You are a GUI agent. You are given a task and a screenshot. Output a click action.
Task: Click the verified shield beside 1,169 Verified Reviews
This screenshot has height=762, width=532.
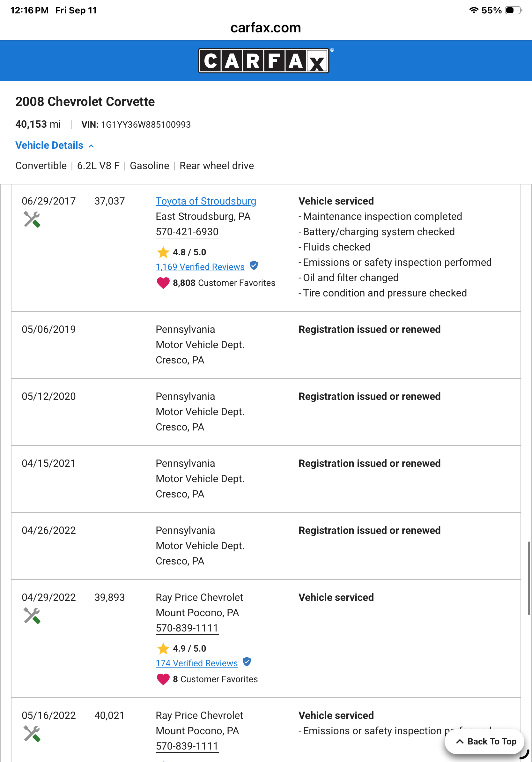coord(254,265)
